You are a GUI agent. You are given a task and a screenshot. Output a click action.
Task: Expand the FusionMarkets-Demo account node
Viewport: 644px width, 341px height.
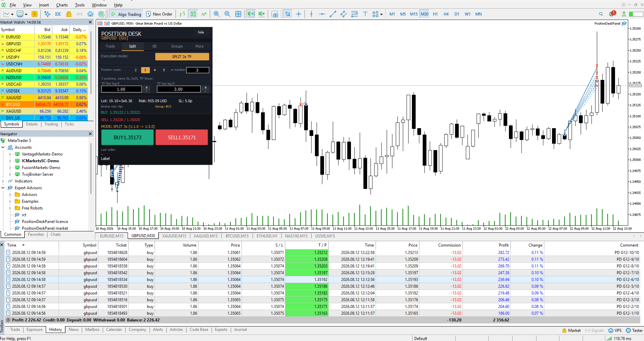(10, 168)
